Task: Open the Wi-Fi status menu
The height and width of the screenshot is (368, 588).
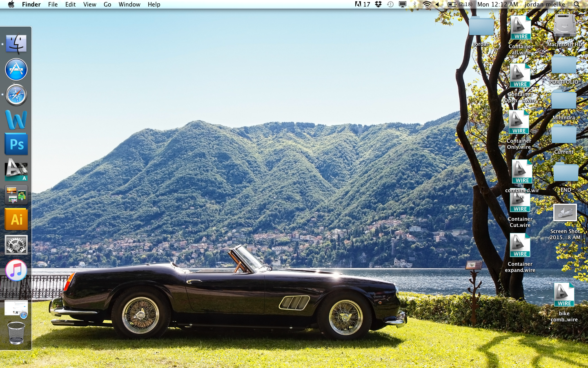Action: pos(427,4)
